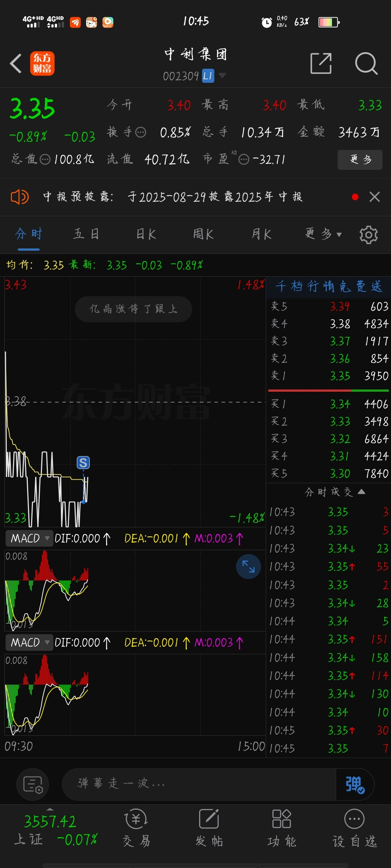Select 卖1 order row at 3.35
391x868 pixels.
coord(329,376)
